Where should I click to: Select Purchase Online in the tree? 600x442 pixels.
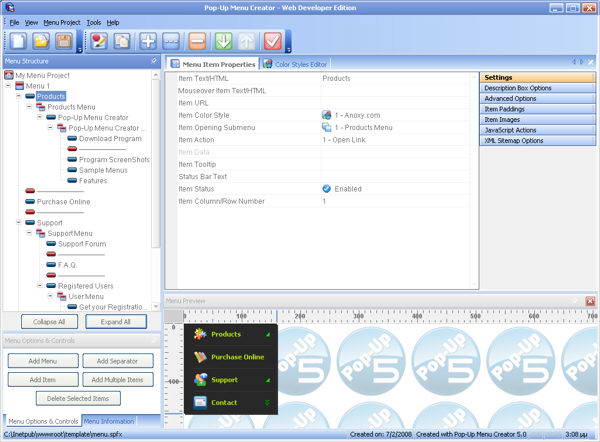coord(64,202)
